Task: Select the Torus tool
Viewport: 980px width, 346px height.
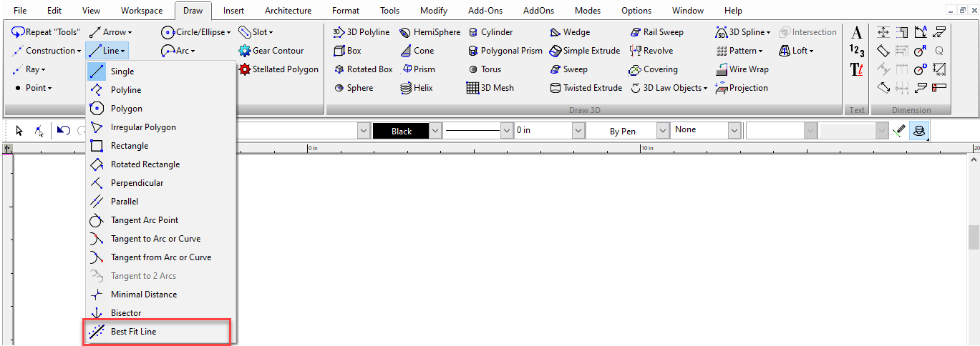Action: click(x=485, y=69)
